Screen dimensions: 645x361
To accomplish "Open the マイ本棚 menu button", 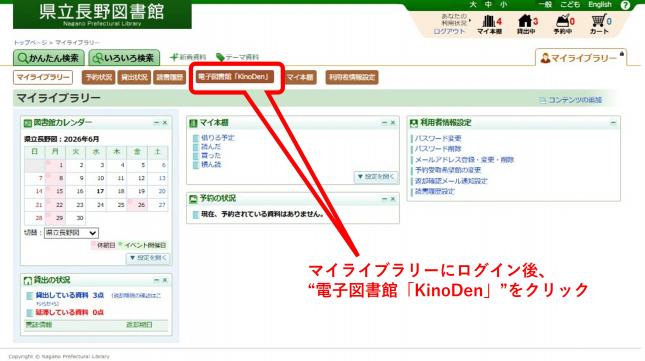I will coord(300,77).
